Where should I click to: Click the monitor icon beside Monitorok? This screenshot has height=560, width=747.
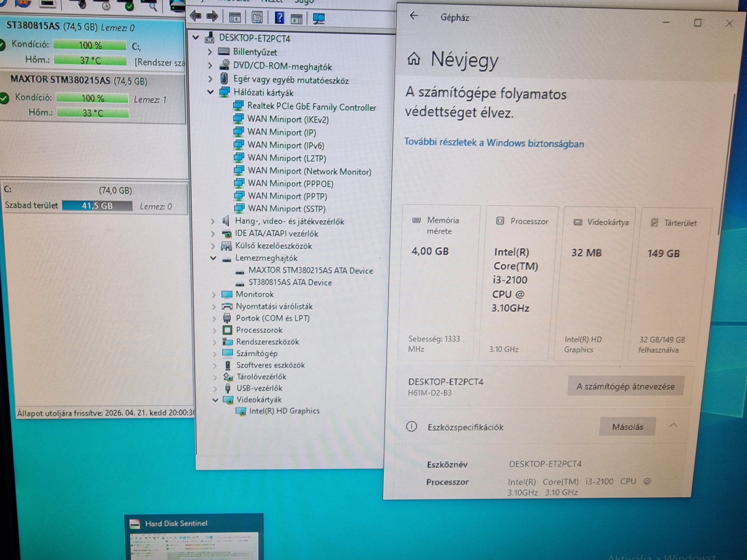tap(227, 294)
